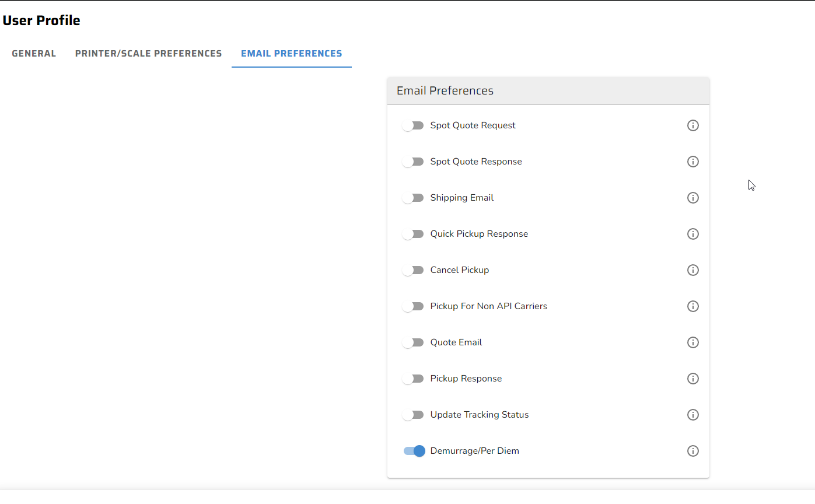Click the 'Email Preferences' card header
Viewport: 815px width, 504px height.
[548, 91]
